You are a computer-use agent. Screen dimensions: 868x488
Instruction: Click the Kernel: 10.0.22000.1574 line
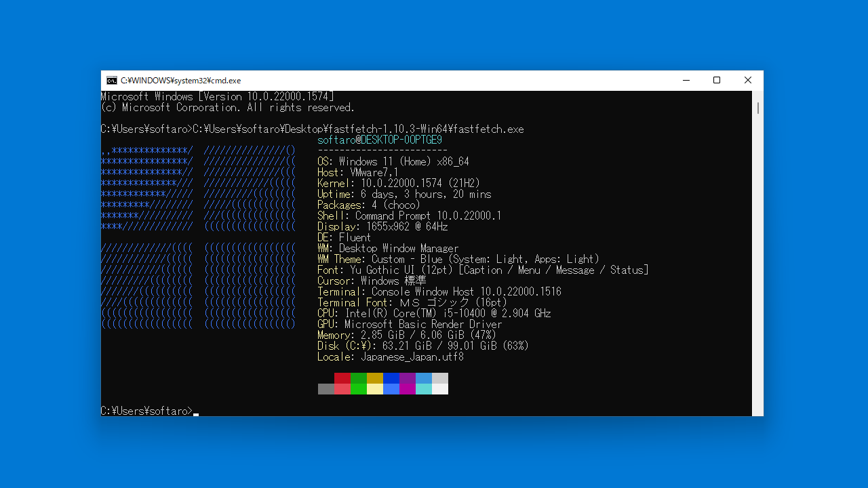[x=399, y=184]
